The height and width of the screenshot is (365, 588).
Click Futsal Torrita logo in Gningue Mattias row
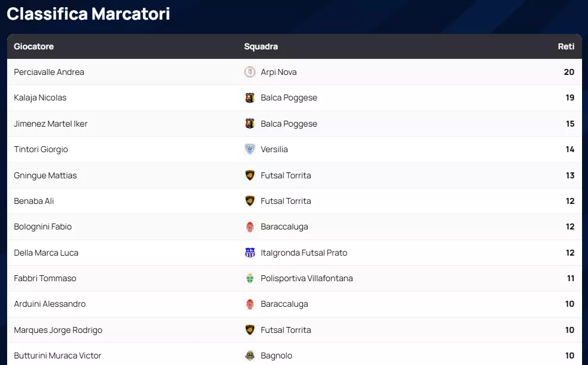pos(250,175)
